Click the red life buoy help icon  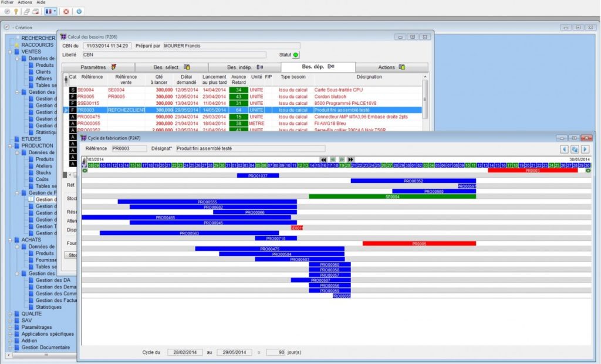(66, 11)
